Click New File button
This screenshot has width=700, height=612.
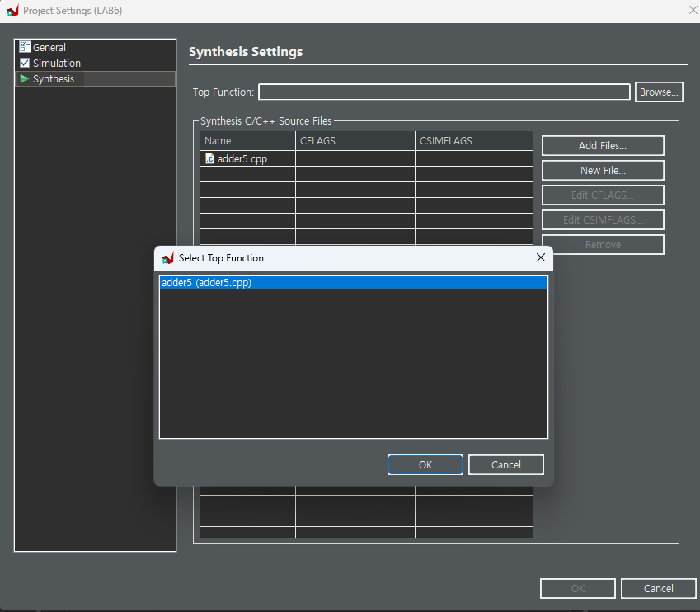(x=603, y=170)
